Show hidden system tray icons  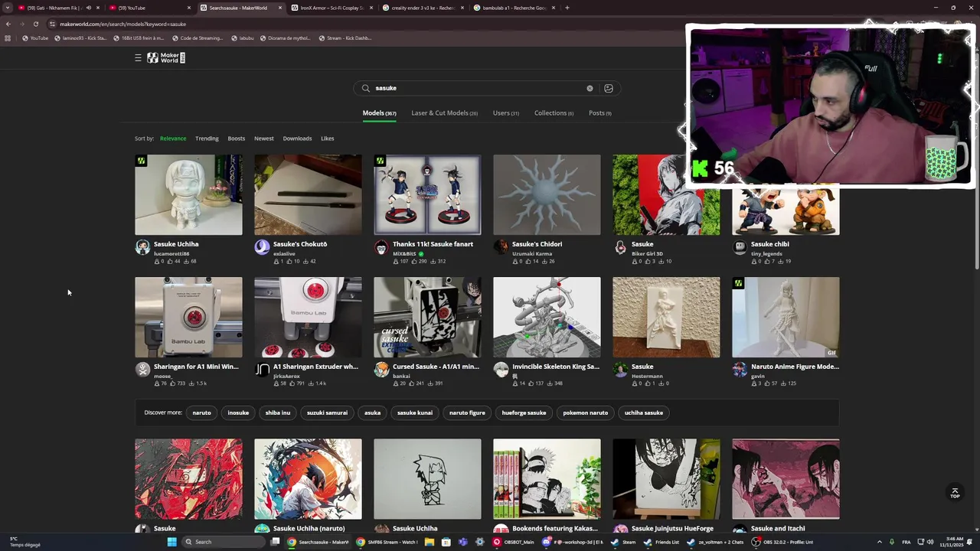pyautogui.click(x=879, y=542)
